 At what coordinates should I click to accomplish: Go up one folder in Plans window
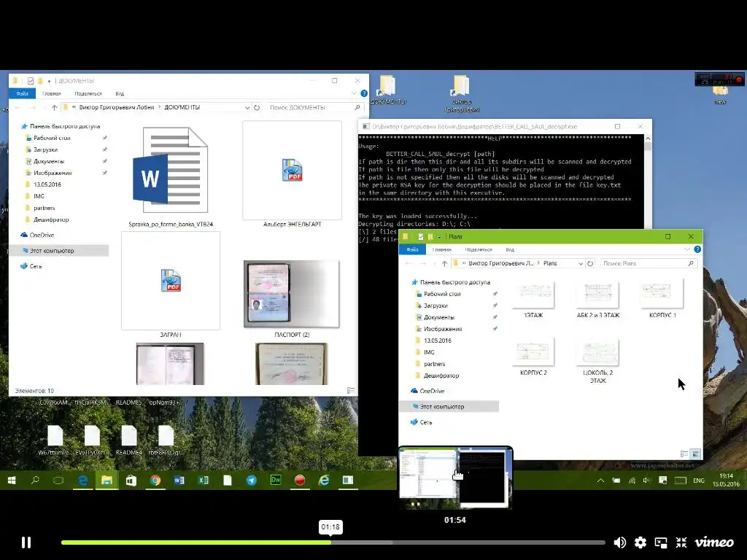[444, 263]
